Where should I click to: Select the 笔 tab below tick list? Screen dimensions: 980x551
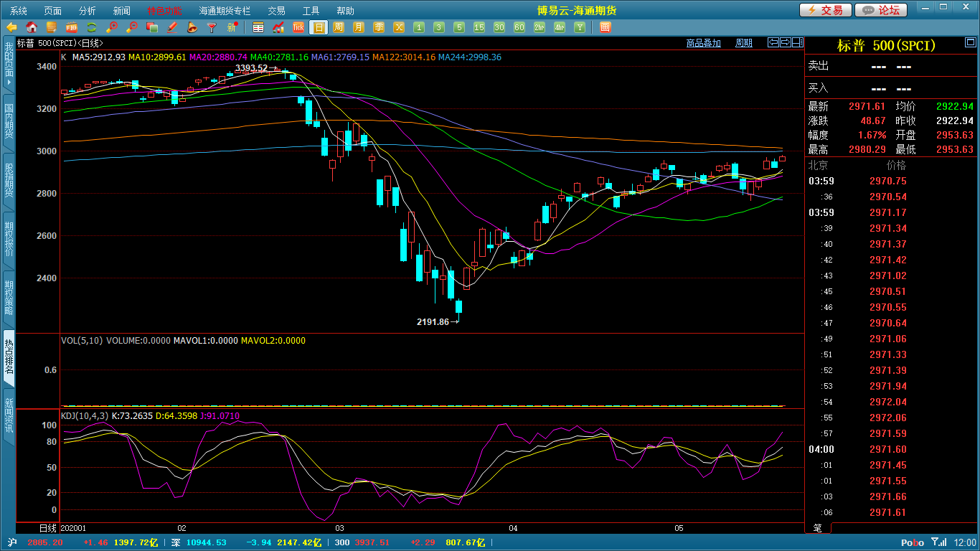pos(818,527)
